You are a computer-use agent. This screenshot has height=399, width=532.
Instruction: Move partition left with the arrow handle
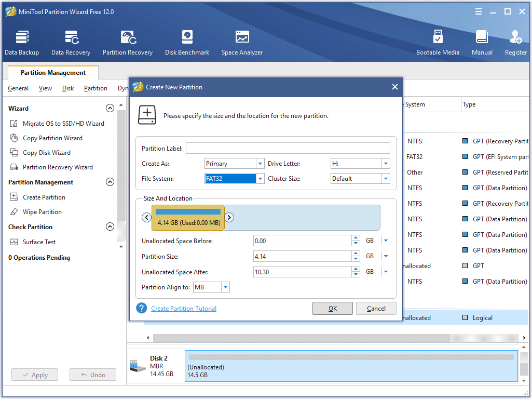tap(146, 217)
